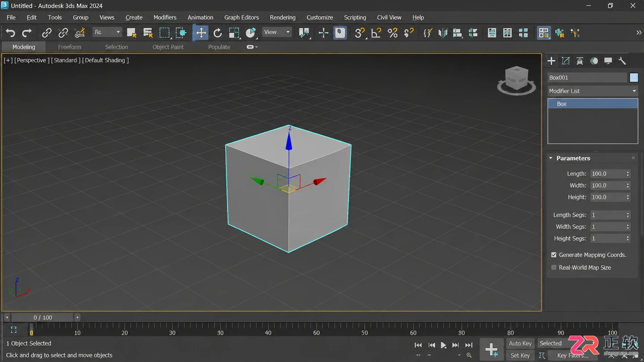Image resolution: width=644 pixels, height=362 pixels.
Task: Toggle the Window/Crossing selection mode
Action: [181, 33]
